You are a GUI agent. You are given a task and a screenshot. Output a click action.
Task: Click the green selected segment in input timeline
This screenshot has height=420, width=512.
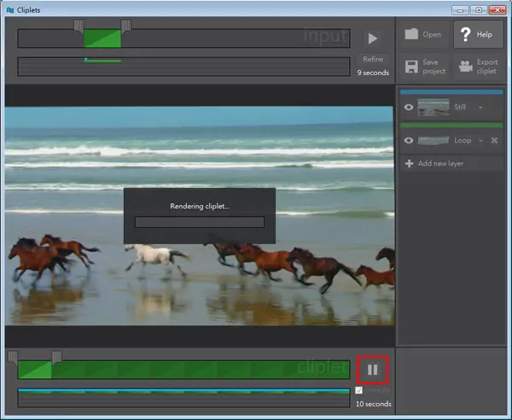(102, 38)
